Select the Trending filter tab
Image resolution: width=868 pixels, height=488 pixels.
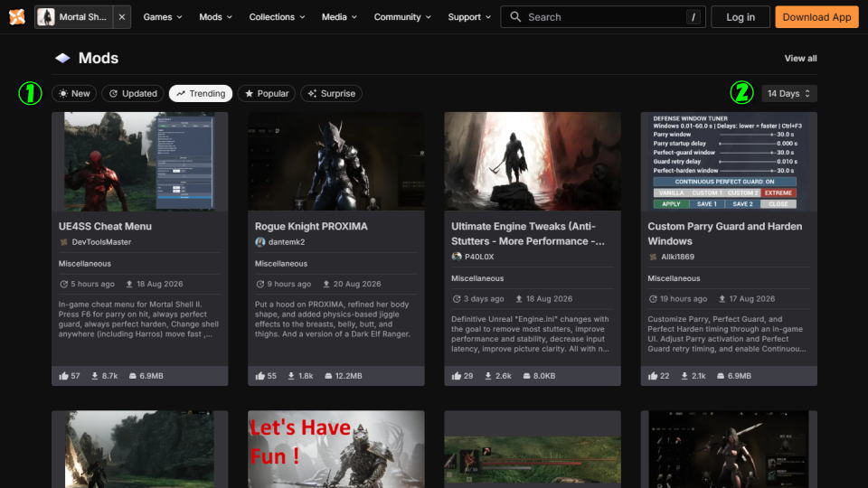click(x=201, y=93)
